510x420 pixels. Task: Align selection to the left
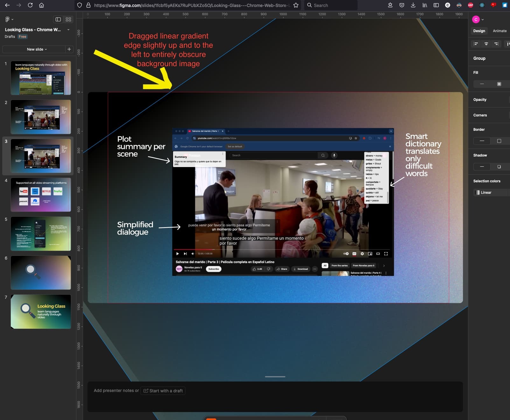tap(476, 44)
